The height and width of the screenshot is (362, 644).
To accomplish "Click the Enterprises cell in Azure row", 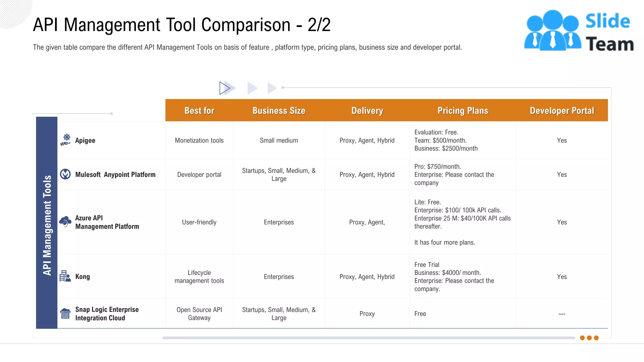I will [279, 222].
